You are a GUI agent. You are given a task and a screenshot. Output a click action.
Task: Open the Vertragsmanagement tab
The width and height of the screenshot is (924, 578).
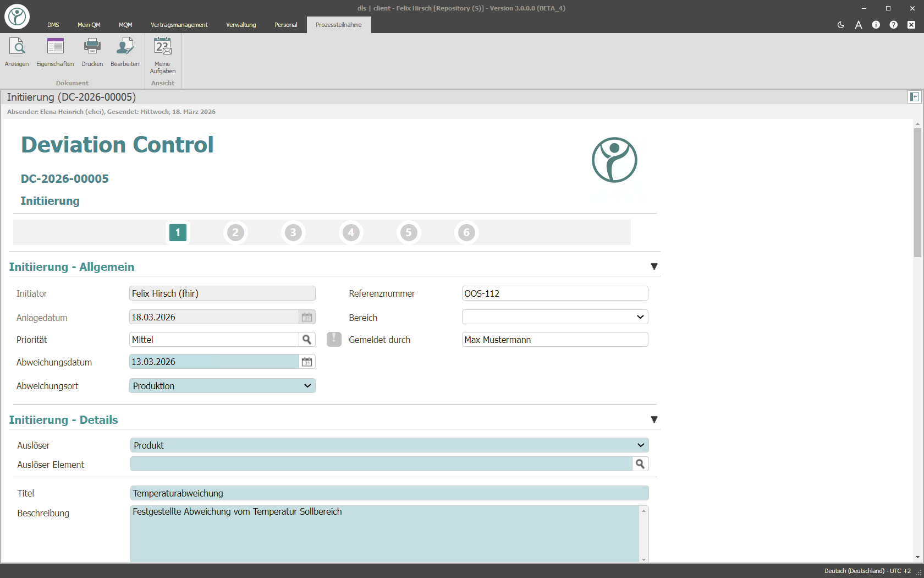pyautogui.click(x=179, y=25)
